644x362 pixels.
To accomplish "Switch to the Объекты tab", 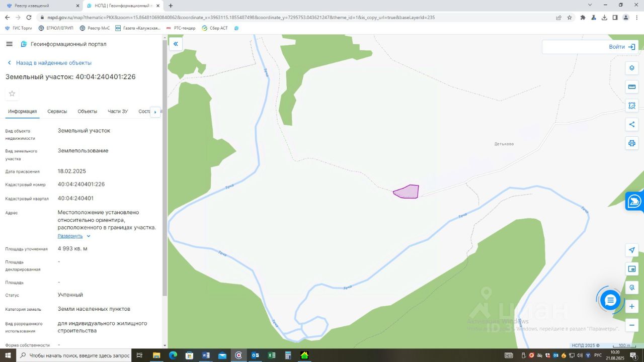I will pyautogui.click(x=88, y=111).
